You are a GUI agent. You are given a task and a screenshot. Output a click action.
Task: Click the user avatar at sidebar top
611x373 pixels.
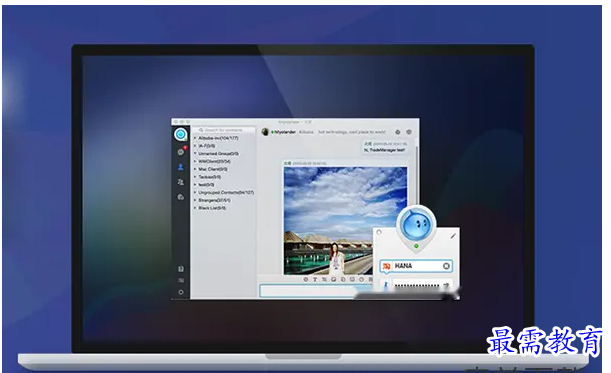pyautogui.click(x=180, y=134)
